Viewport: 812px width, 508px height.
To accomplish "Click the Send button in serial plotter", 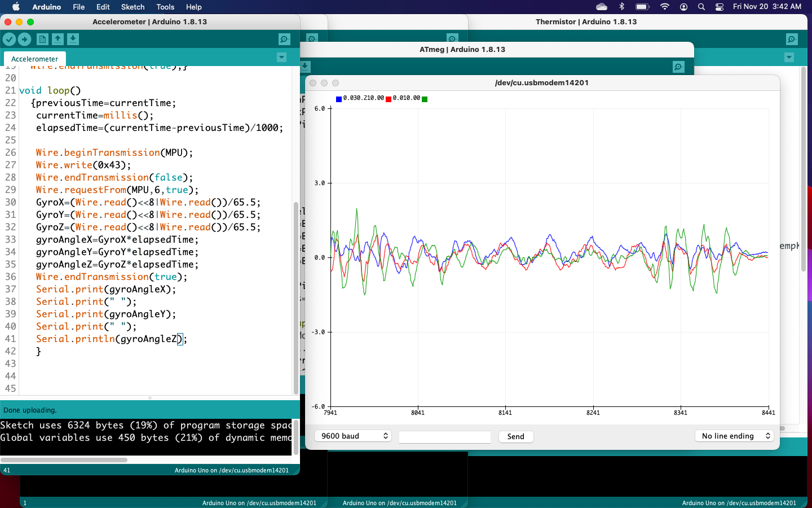I will coord(516,436).
